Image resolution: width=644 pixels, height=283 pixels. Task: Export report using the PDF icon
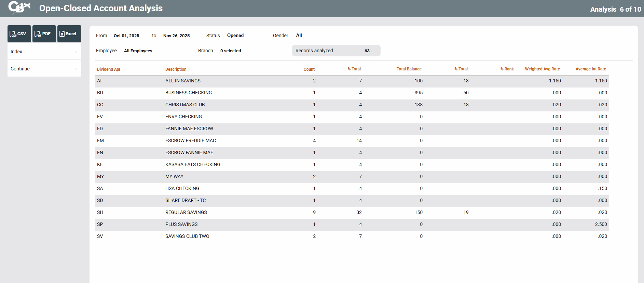(x=44, y=34)
